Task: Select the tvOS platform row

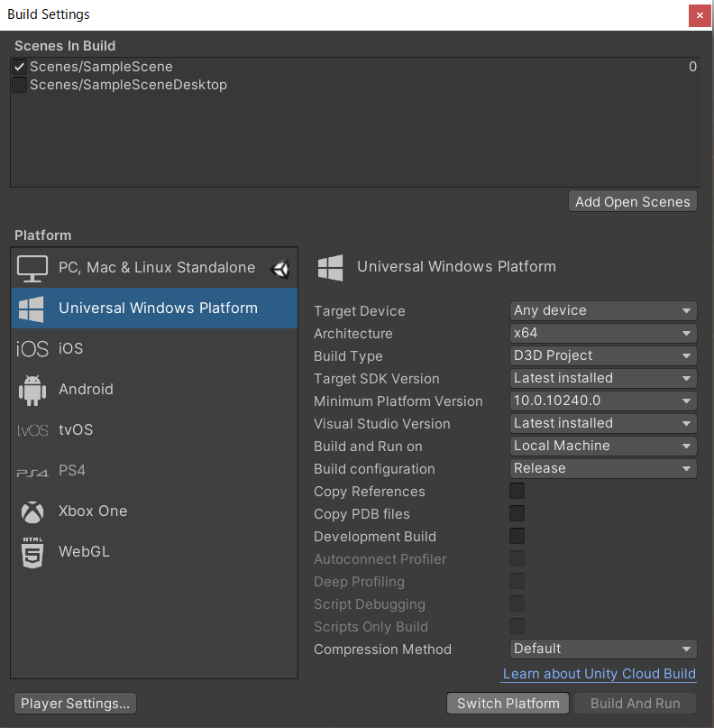Action: pos(154,430)
